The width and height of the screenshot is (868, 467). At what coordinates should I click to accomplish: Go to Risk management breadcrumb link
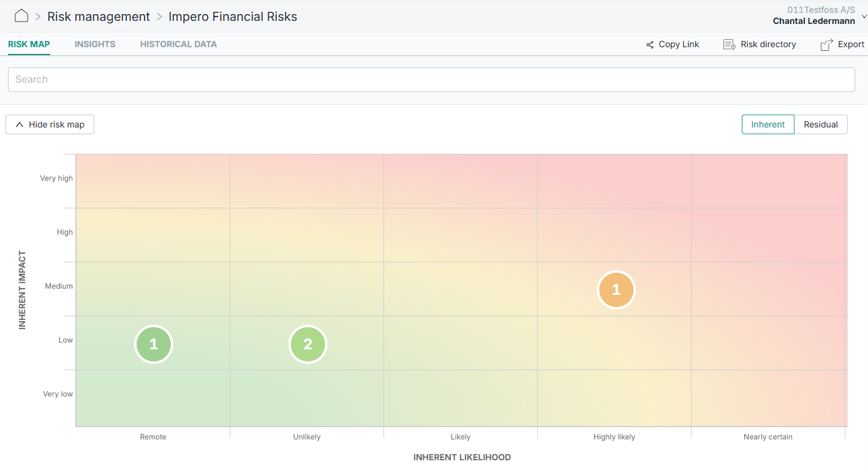[99, 17]
